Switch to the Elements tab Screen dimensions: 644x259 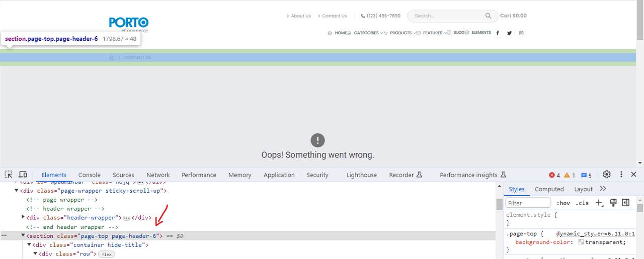(54, 175)
